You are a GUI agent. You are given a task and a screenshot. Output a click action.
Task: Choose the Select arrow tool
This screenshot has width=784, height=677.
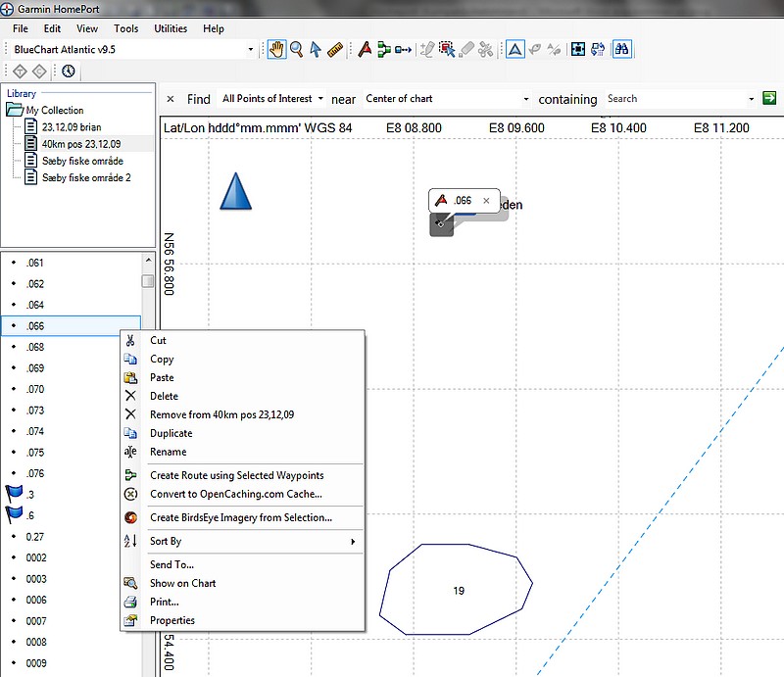[x=316, y=50]
